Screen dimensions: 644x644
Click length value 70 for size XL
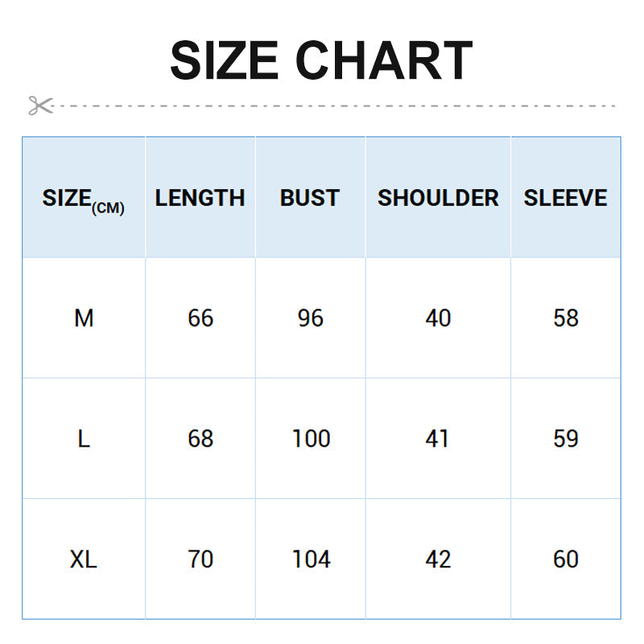[x=200, y=559]
